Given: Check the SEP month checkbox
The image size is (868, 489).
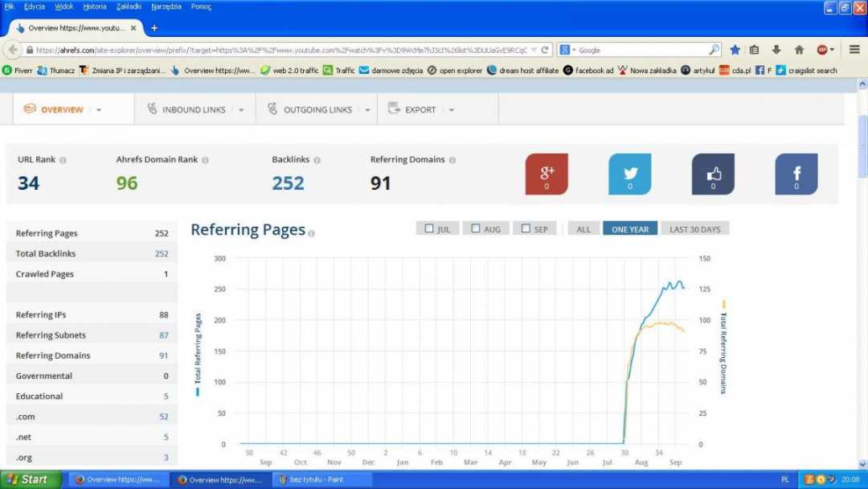Looking at the screenshot, I should coord(526,228).
